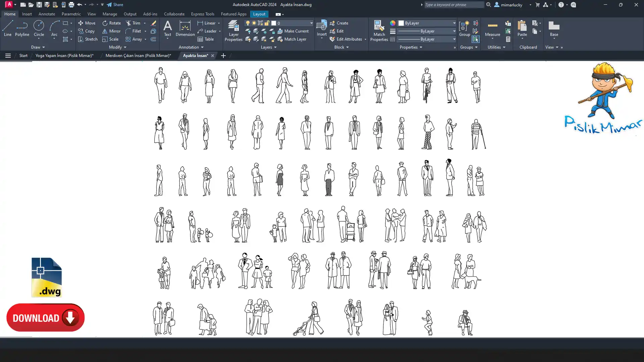Toggle layer lock padlock icon
644x362 pixels.
(x=267, y=23)
